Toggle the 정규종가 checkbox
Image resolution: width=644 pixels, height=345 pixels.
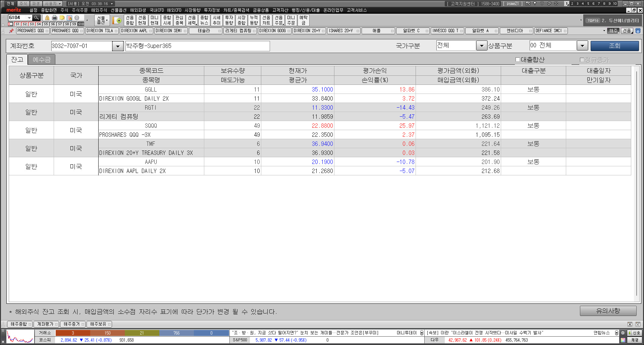pos(582,60)
